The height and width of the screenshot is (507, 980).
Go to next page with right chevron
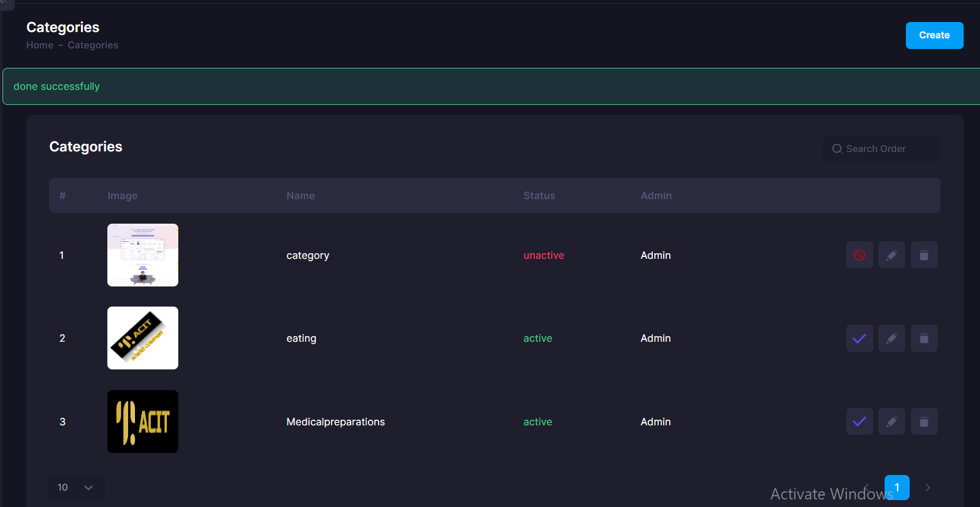pos(928,488)
